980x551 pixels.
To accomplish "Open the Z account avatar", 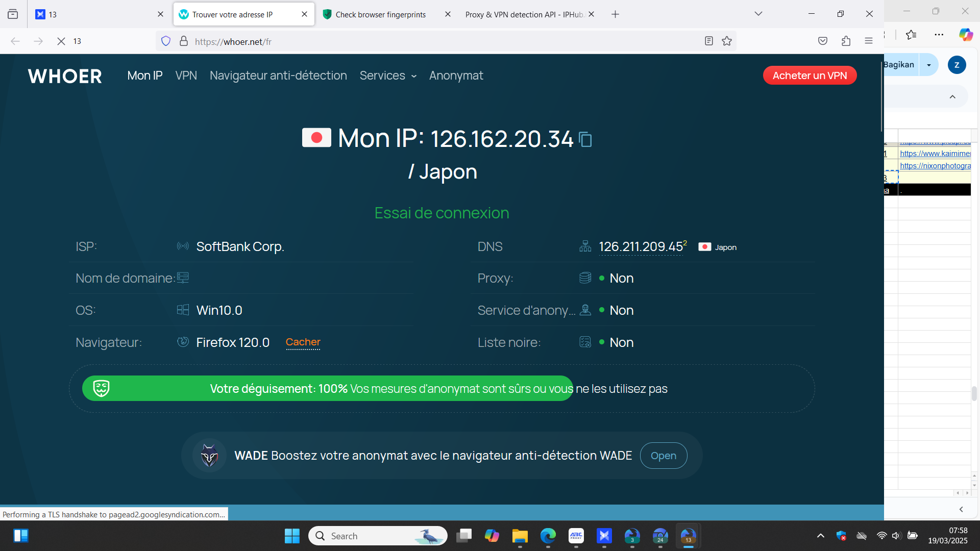I will (x=957, y=65).
